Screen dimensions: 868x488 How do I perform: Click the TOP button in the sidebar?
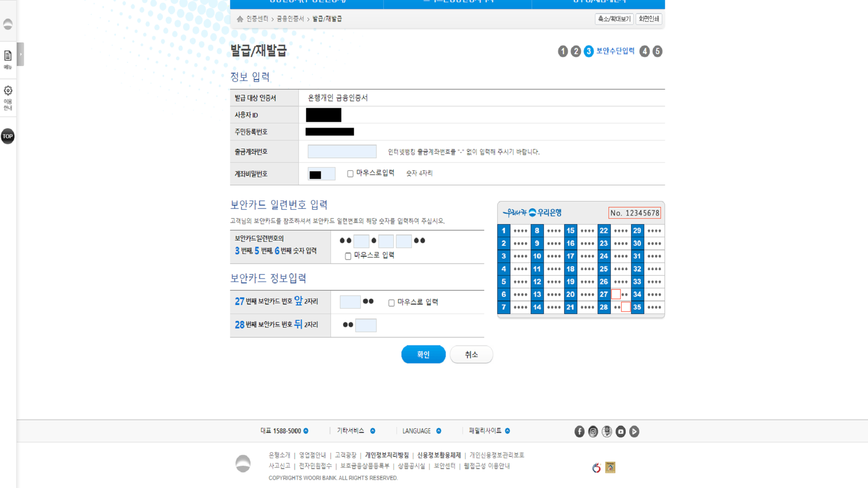point(8,136)
